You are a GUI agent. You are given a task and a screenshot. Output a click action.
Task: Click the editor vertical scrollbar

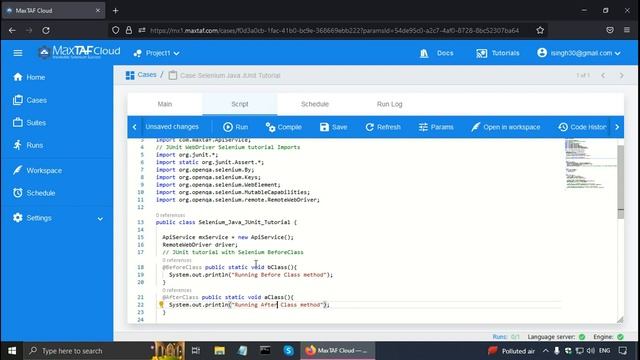[620, 182]
